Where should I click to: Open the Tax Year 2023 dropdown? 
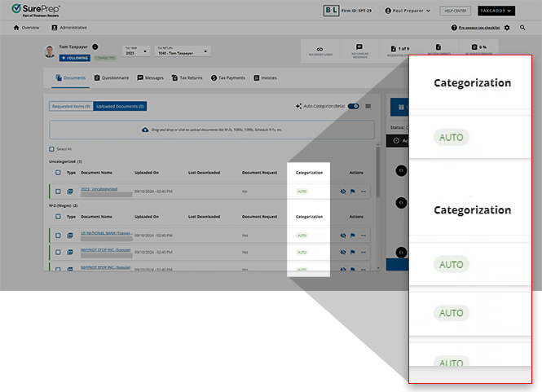pyautogui.click(x=136, y=51)
